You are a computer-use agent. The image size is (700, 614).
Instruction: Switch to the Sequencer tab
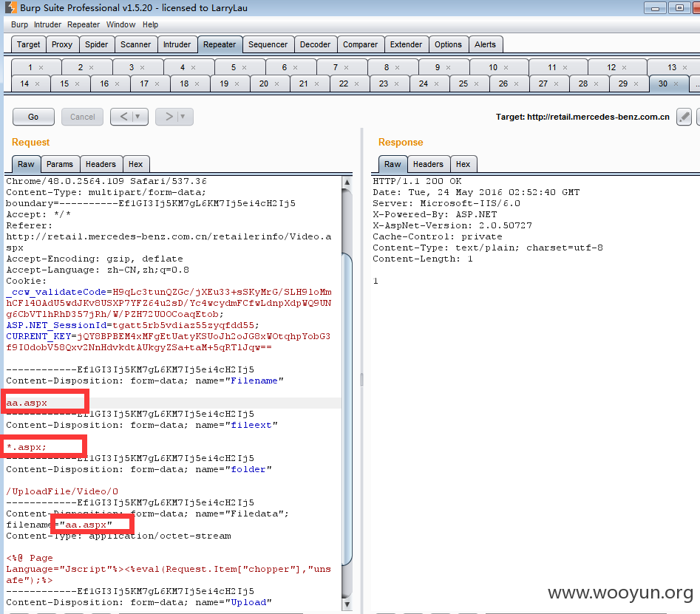[x=268, y=44]
